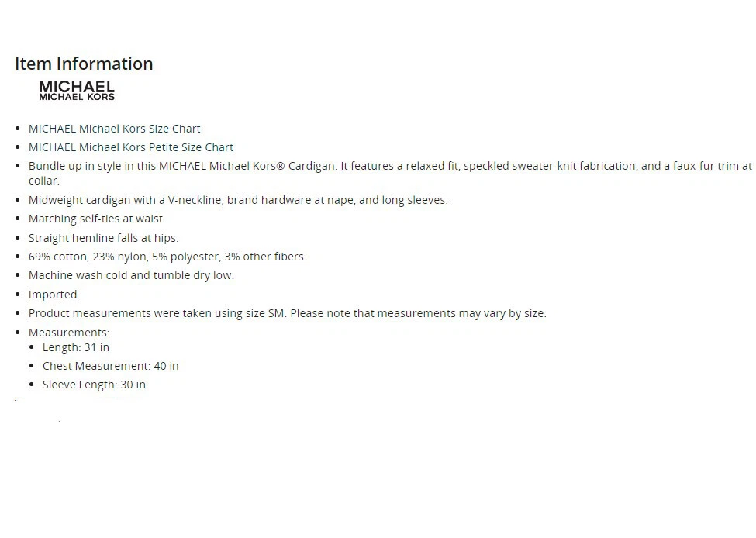Click the 'Machine wash cold' care instruction
Image resolution: width=756 pixels, height=538 pixels.
click(x=131, y=275)
